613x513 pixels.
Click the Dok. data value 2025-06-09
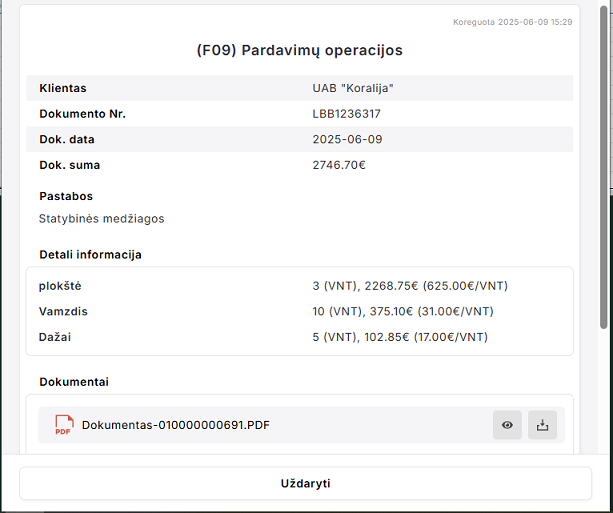coord(347,139)
